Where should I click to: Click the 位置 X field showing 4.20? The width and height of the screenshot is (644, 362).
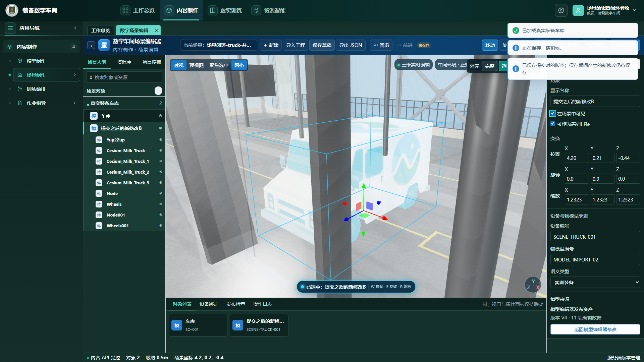(577, 158)
